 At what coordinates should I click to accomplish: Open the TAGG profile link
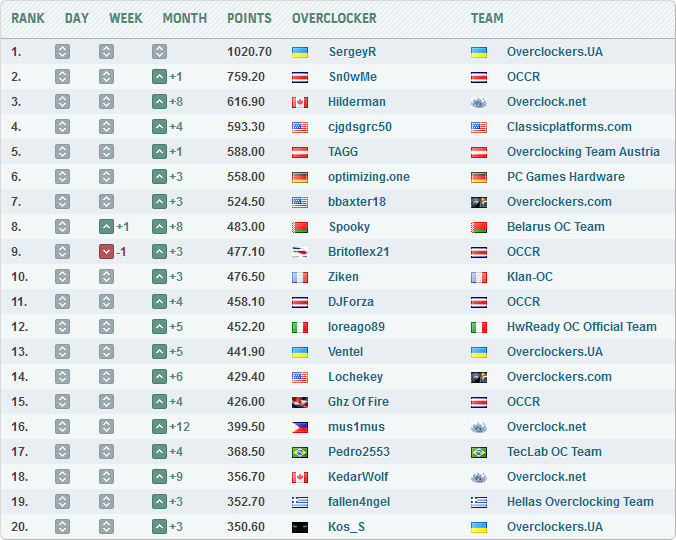pos(343,152)
